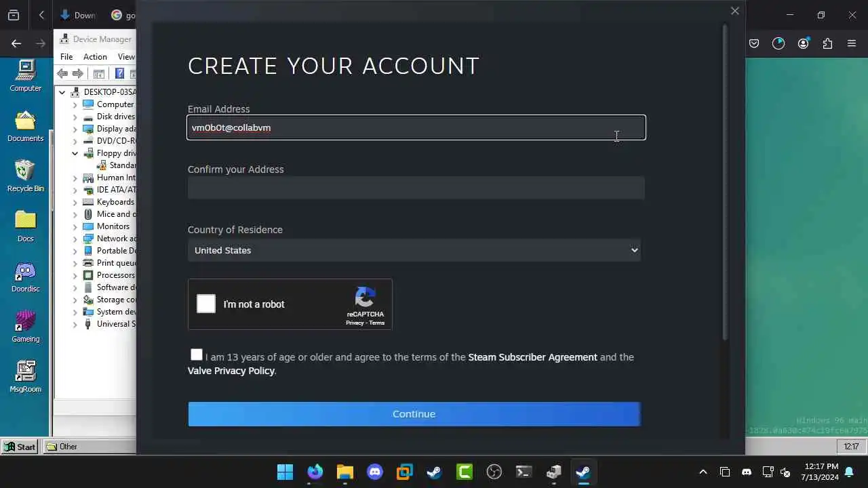Open OBS Studio from the taskbar
This screenshot has width=868, height=488.
click(x=494, y=472)
